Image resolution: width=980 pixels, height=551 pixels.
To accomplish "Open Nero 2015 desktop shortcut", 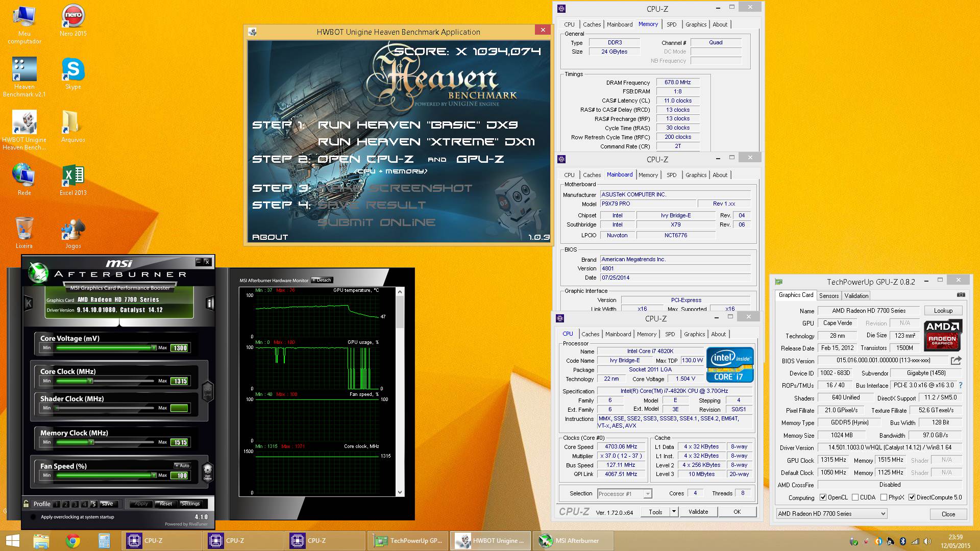I will (x=73, y=20).
